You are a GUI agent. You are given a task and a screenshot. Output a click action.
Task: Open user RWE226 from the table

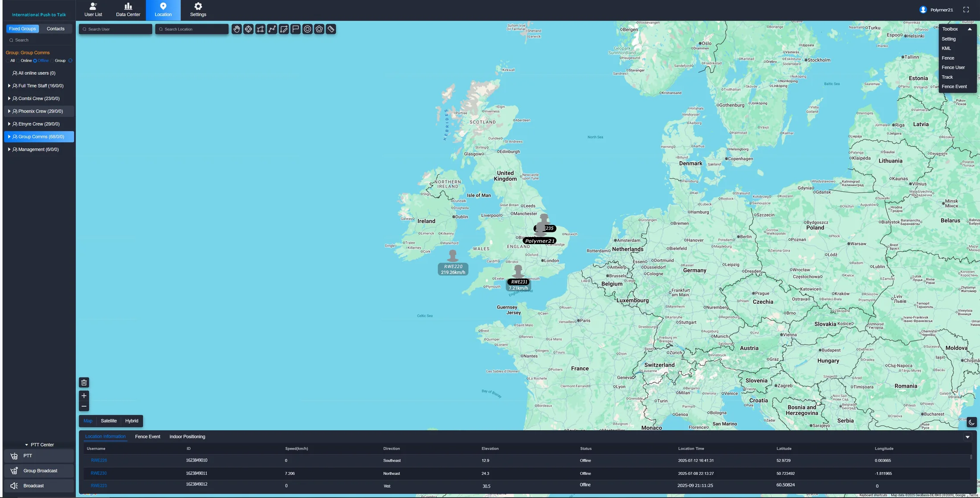[99, 461]
